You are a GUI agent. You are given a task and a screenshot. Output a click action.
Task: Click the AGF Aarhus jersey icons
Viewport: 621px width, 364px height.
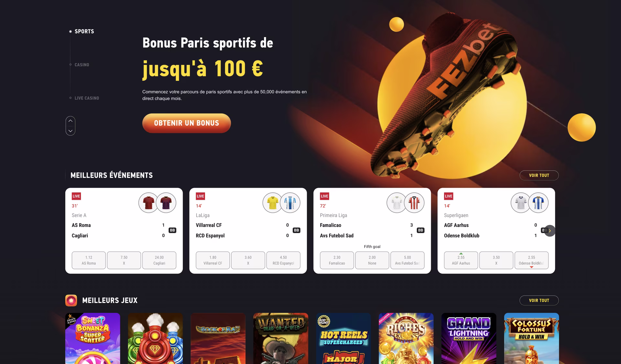click(x=529, y=203)
